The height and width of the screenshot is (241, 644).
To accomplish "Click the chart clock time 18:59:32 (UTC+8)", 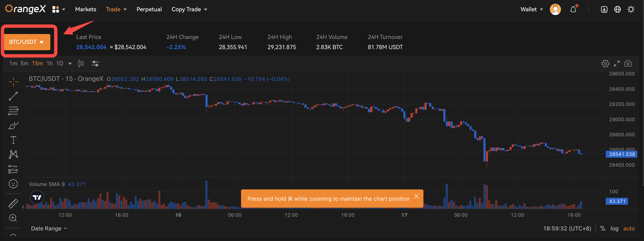I will tap(567, 228).
